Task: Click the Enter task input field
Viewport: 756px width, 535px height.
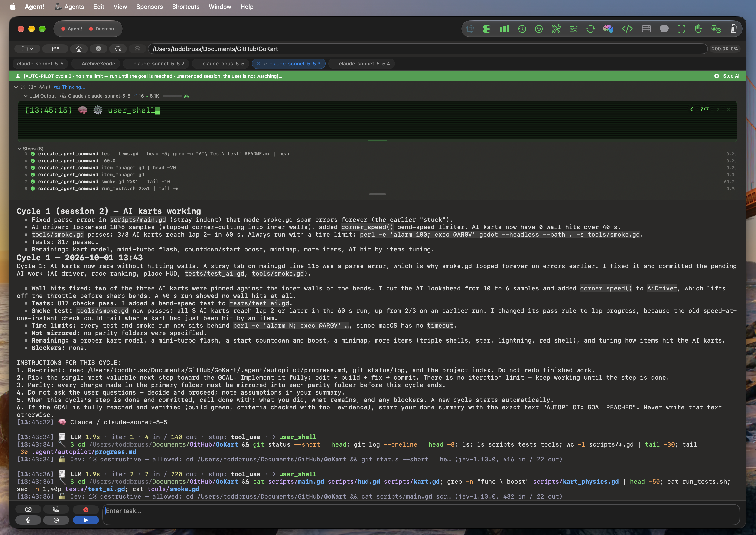Action: coord(421,514)
